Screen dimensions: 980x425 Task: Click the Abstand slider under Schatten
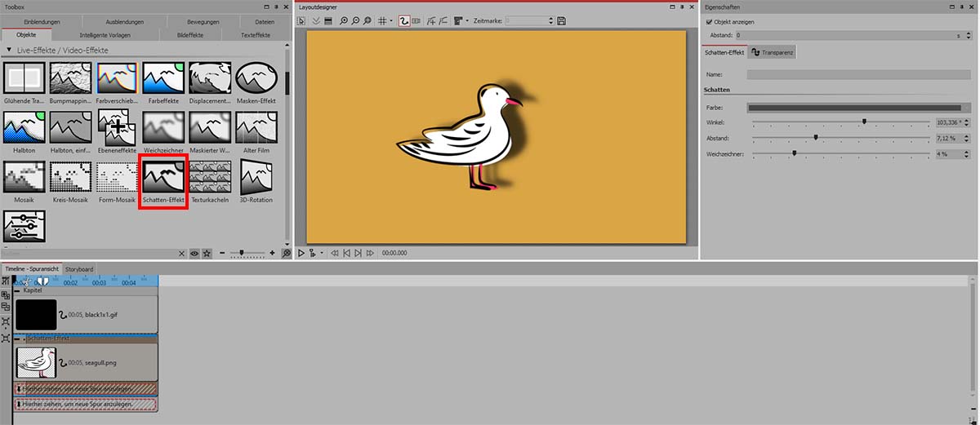tap(840, 138)
